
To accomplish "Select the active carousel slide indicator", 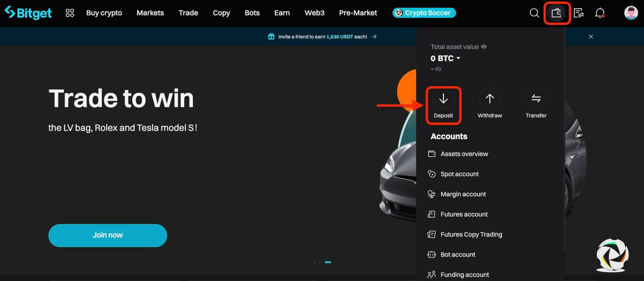I will (328, 262).
